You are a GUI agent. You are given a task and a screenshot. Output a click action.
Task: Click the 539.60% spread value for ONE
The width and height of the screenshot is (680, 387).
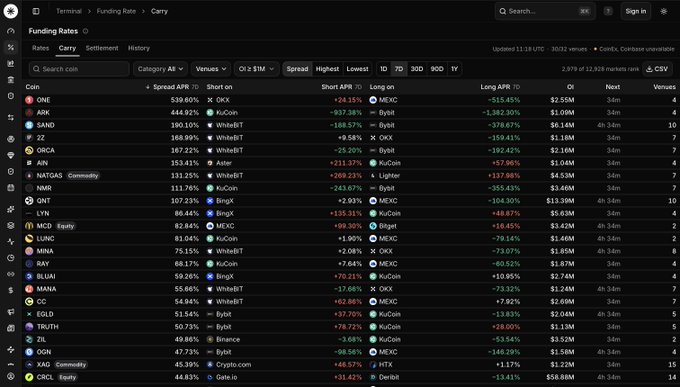[185, 100]
